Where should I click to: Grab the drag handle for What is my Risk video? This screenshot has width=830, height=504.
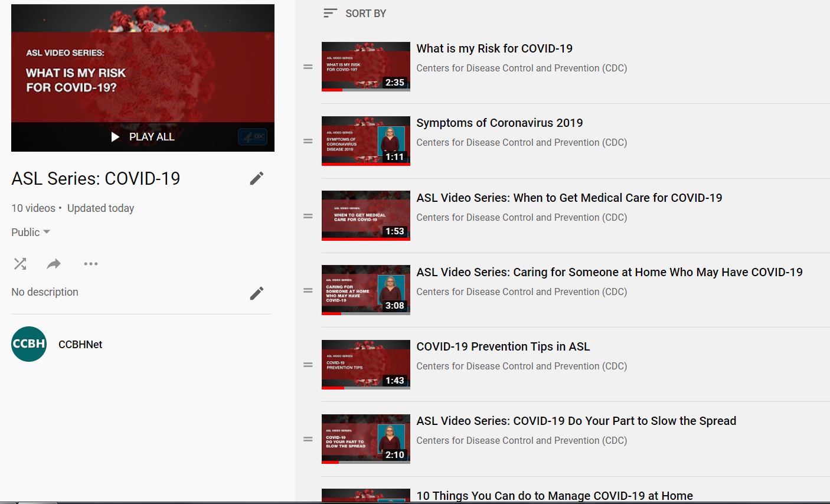[x=308, y=67]
